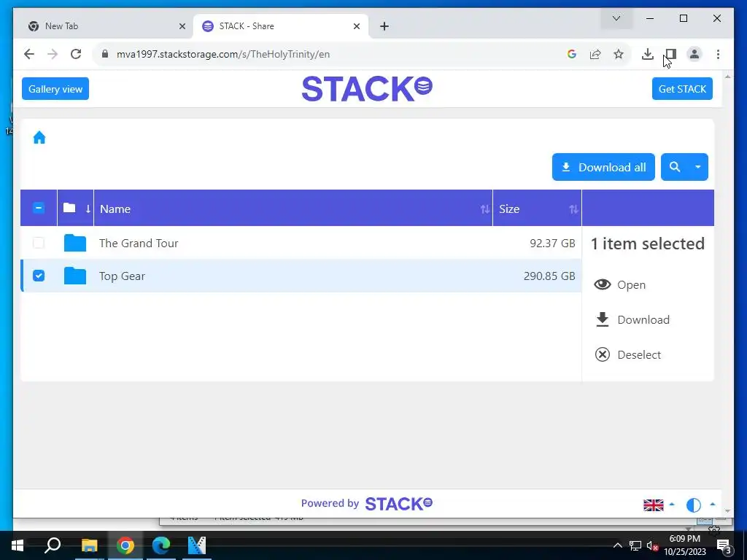Open a new browser tab
The height and width of the screenshot is (560, 747).
click(x=384, y=26)
